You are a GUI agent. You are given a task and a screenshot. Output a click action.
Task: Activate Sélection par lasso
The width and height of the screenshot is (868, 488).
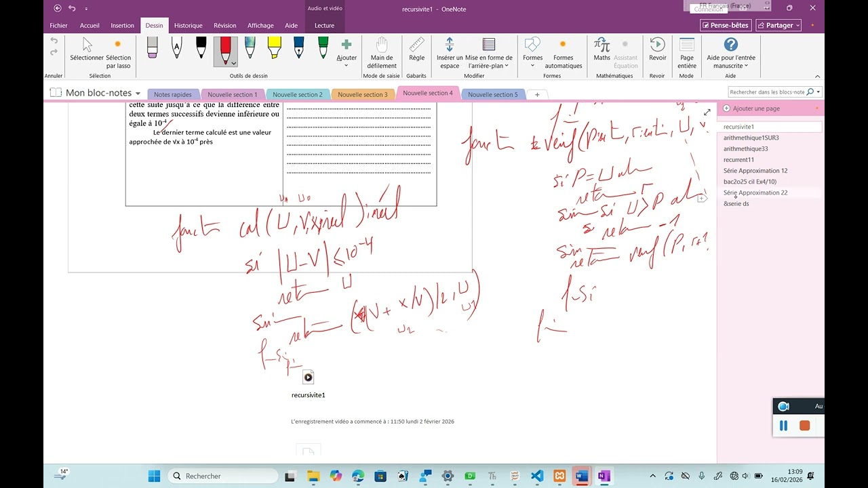(x=119, y=53)
